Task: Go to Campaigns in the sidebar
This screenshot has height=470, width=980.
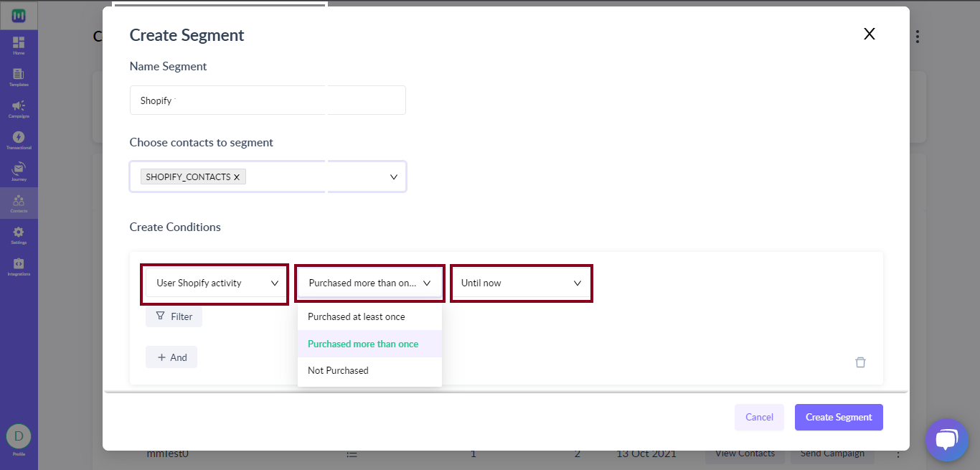Action: 19,109
